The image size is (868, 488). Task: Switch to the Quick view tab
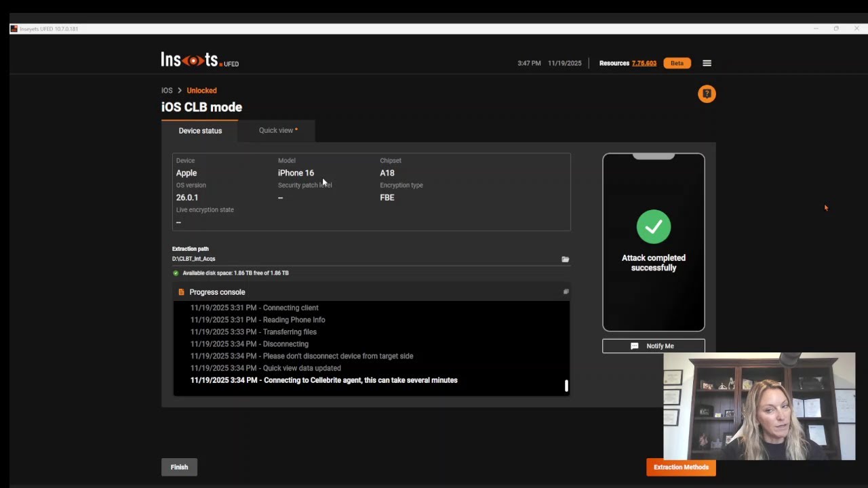click(277, 130)
